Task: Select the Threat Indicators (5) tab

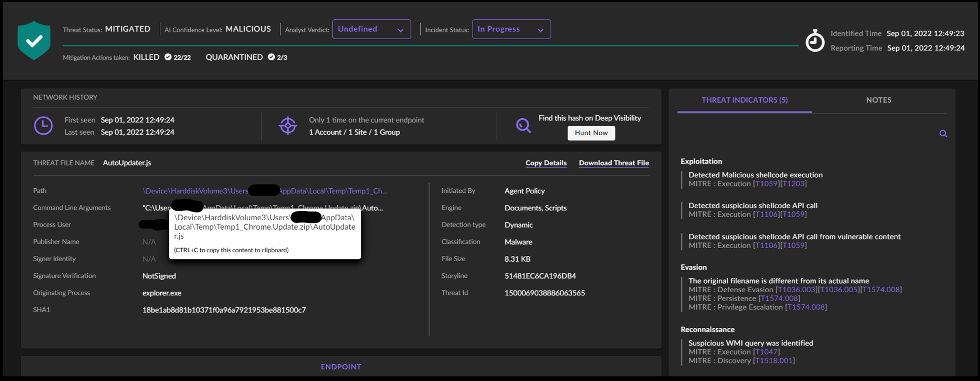Action: pyautogui.click(x=744, y=100)
